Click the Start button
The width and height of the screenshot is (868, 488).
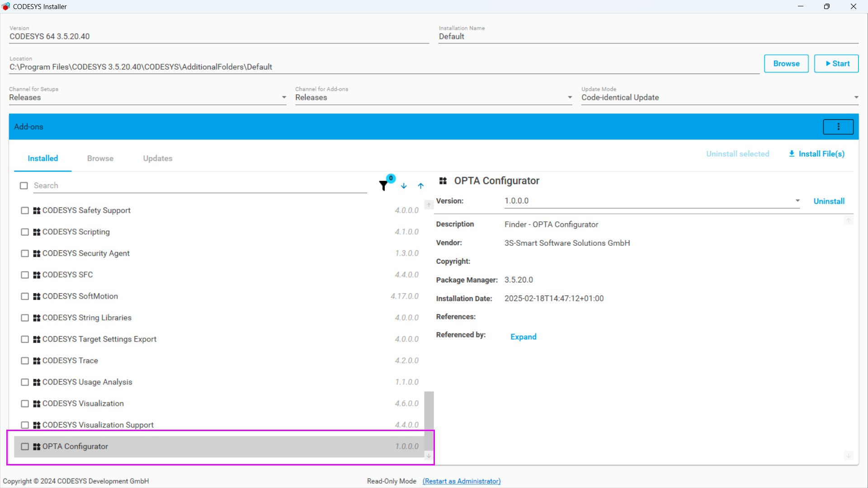pos(836,64)
